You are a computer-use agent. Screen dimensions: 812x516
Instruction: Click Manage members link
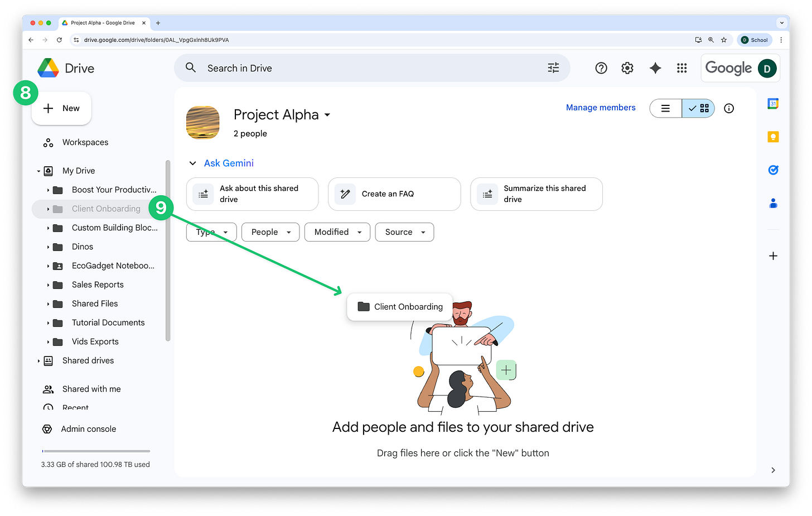pos(601,108)
